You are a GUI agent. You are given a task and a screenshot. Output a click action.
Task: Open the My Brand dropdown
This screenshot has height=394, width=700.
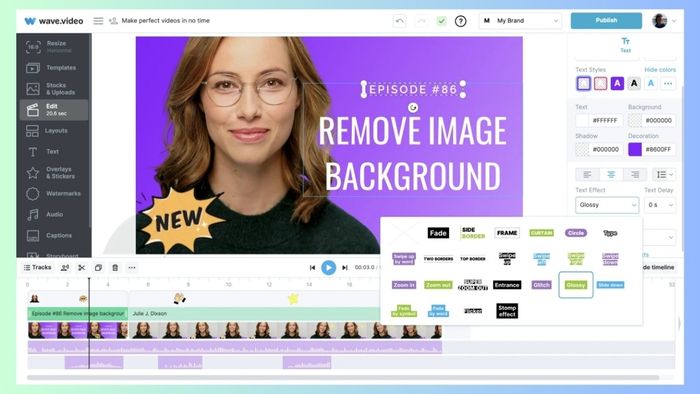(520, 21)
